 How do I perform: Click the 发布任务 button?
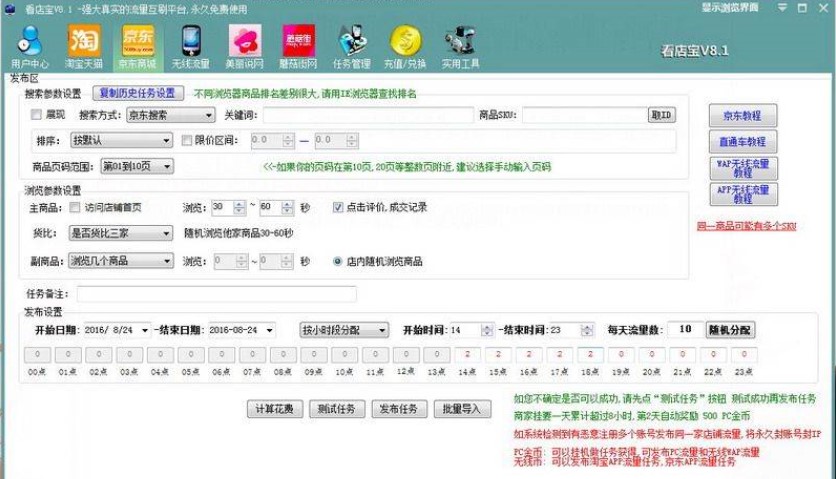pyautogui.click(x=399, y=409)
